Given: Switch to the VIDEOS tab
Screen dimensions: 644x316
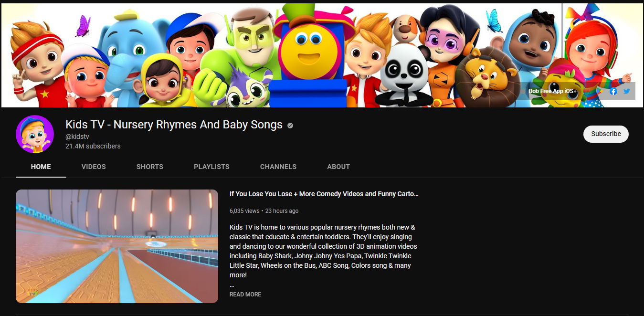Looking at the screenshot, I should click(94, 167).
